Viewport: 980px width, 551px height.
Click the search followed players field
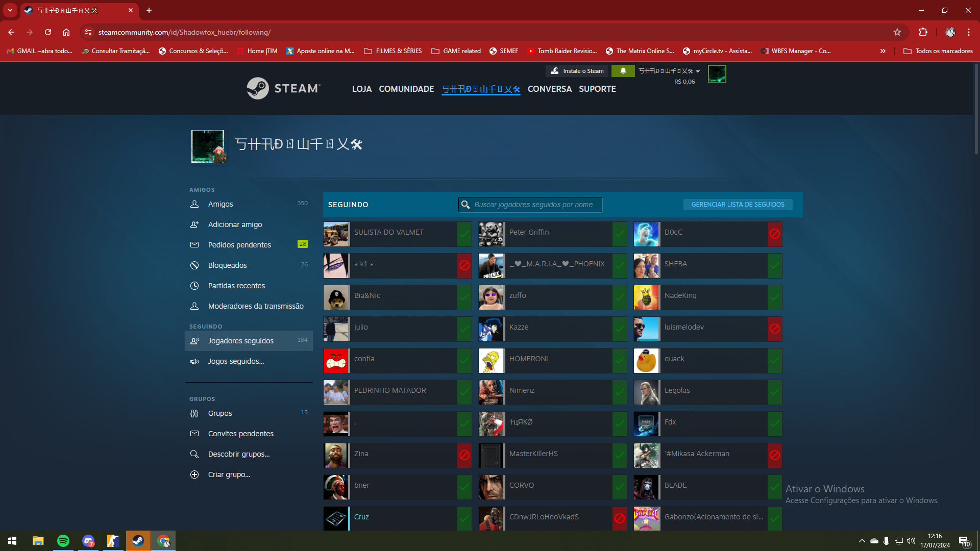(533, 205)
